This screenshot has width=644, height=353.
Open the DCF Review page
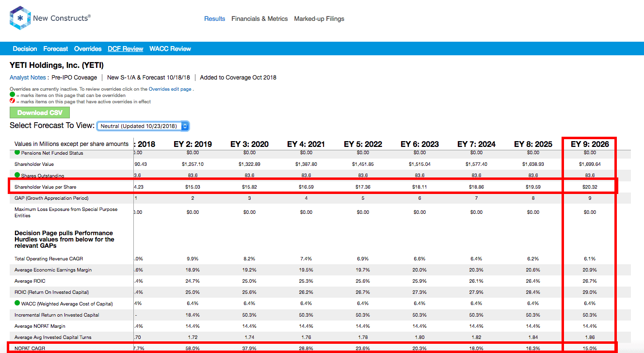[x=125, y=49]
